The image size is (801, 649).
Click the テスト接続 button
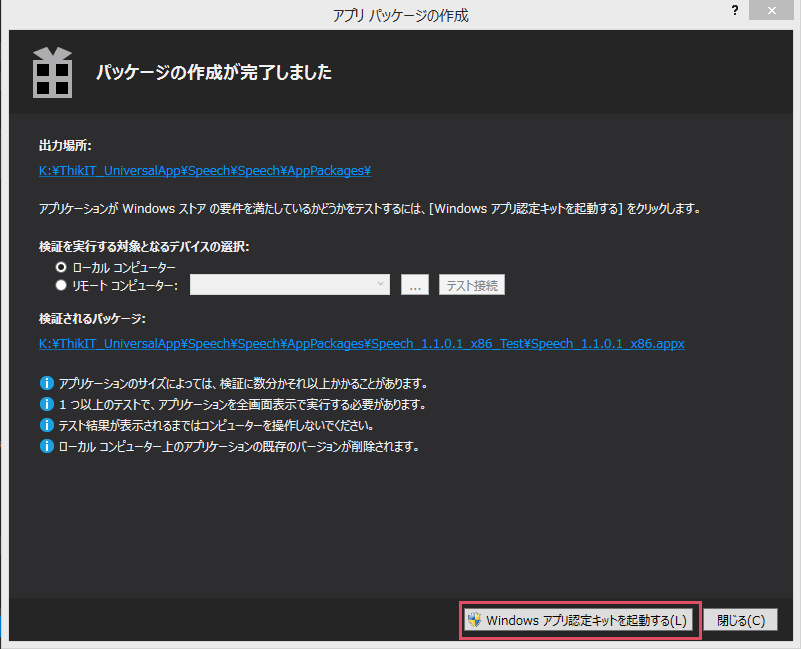click(x=472, y=285)
